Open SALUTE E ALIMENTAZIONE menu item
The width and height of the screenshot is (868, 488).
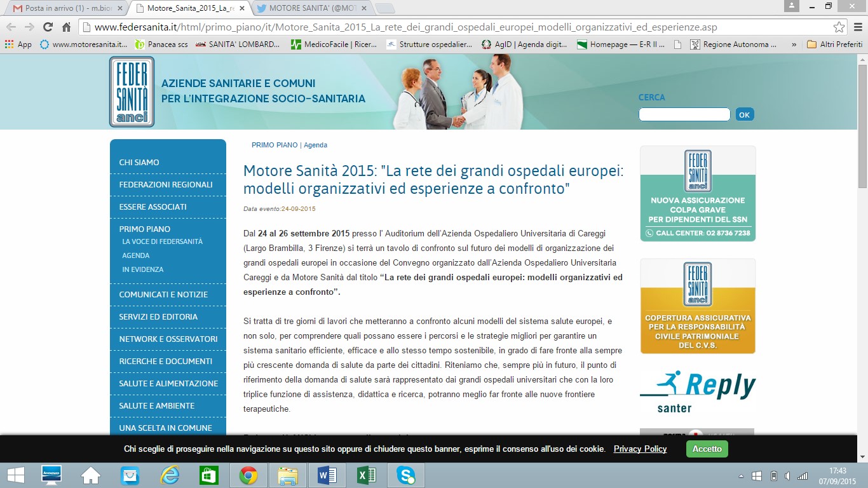(168, 383)
